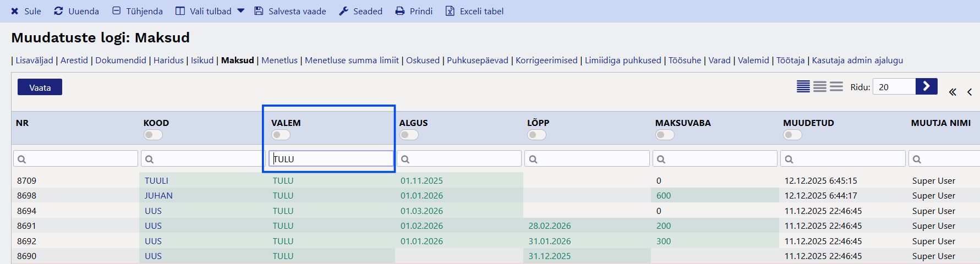Expand the Vali tulbad dropdown
980x264 pixels.
(240, 11)
